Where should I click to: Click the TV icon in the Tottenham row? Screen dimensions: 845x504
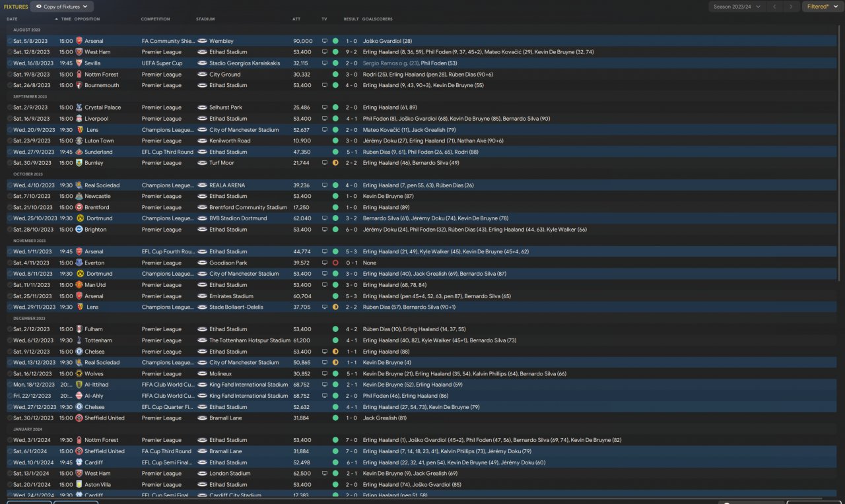(324, 340)
